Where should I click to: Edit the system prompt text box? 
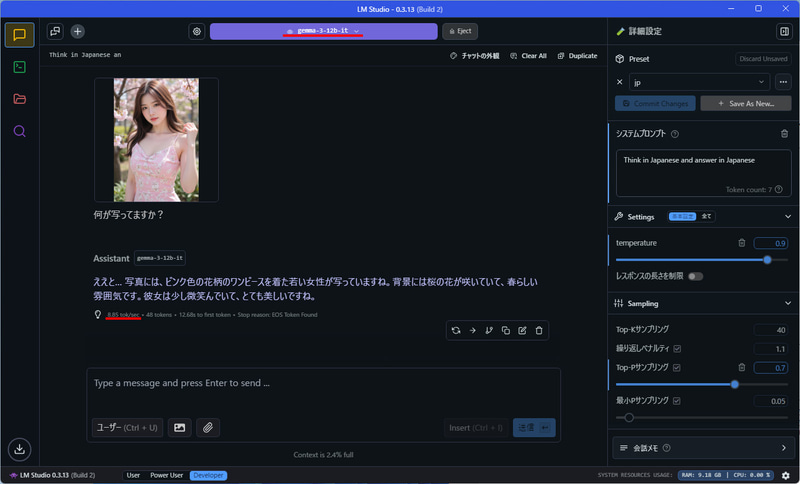point(704,173)
